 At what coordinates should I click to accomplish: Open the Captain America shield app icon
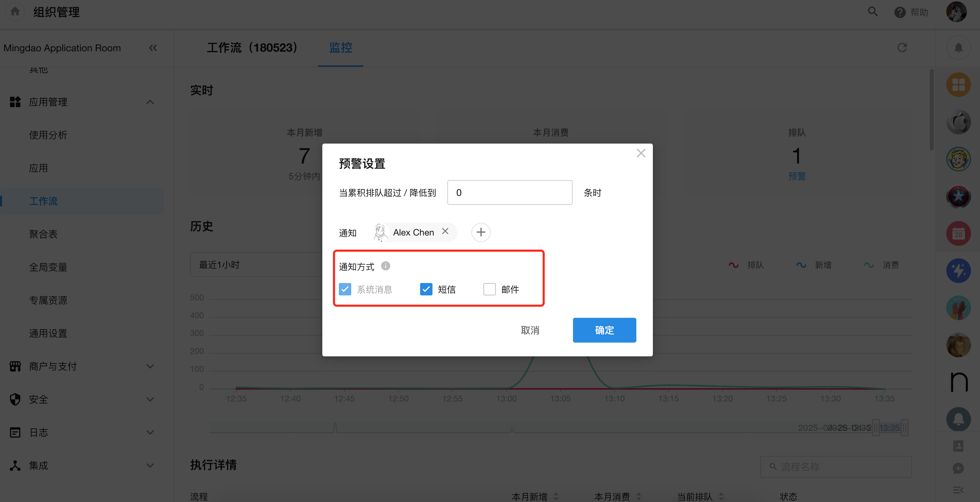958,196
